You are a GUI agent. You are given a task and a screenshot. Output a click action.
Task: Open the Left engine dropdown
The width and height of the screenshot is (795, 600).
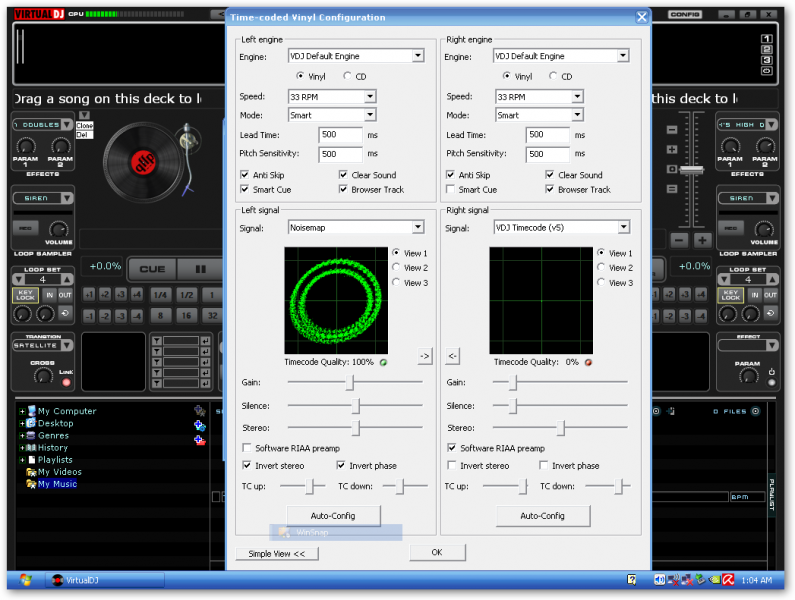click(418, 56)
